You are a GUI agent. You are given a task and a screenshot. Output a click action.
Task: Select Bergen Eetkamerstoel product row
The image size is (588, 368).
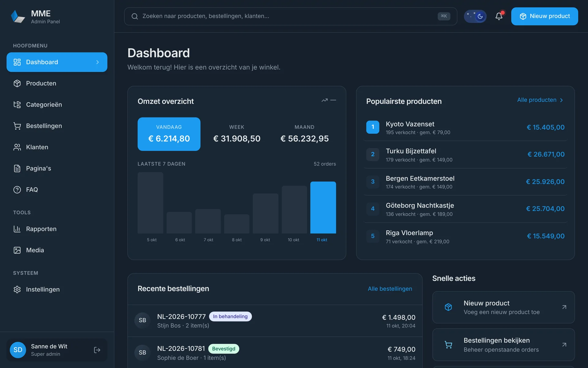tap(465, 182)
